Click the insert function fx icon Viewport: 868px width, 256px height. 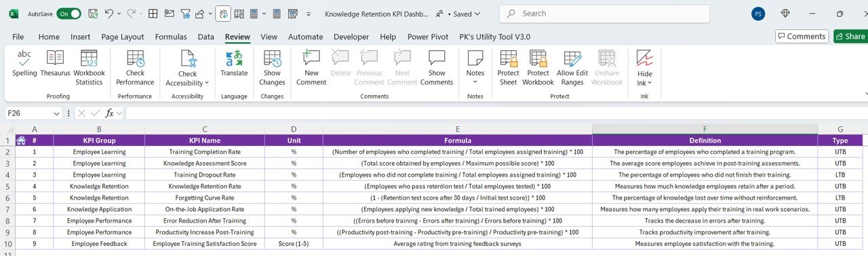109,113
